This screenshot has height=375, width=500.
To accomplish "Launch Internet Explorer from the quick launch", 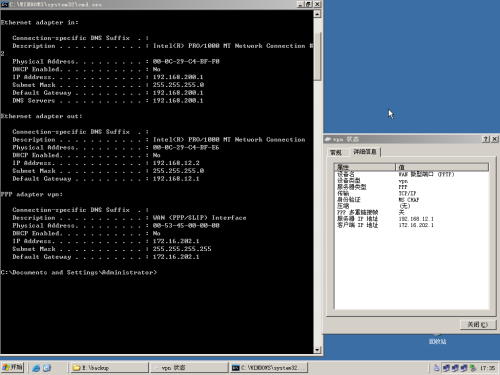I will pos(36,368).
